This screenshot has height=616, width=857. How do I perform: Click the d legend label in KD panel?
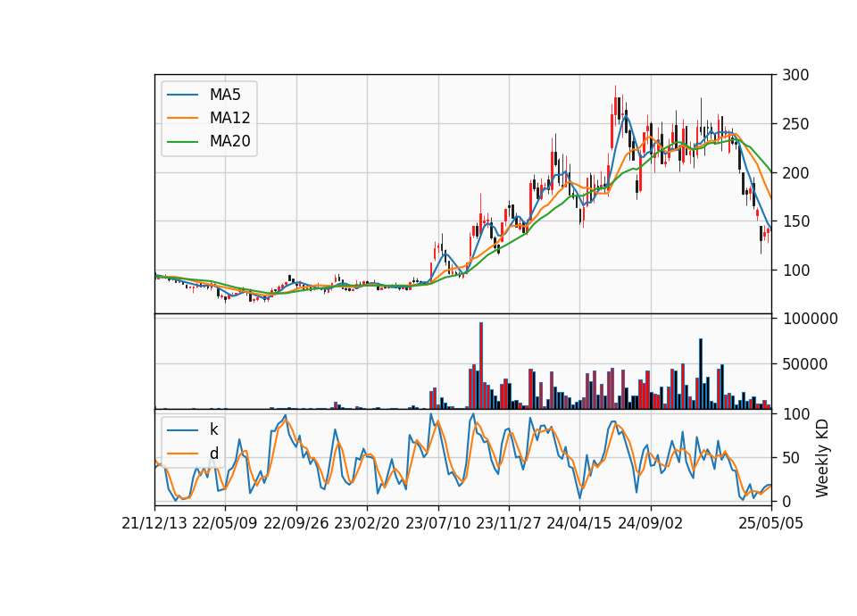pos(213,454)
